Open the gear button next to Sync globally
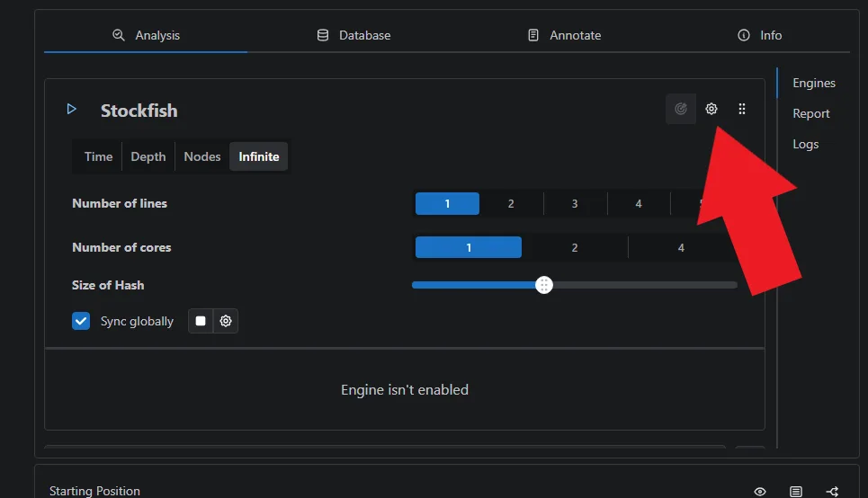Screen dimensions: 868x498 point(225,321)
